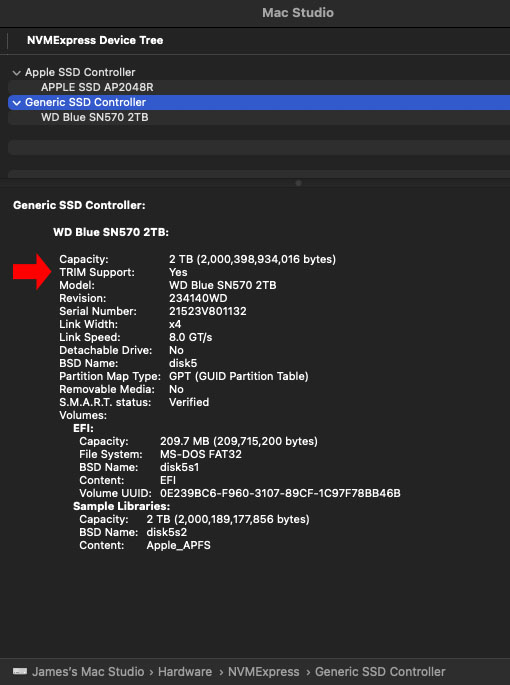Click capacity value 2 TB (2,000,398,934,016 bytes)
The height and width of the screenshot is (685, 510).
tap(253, 259)
